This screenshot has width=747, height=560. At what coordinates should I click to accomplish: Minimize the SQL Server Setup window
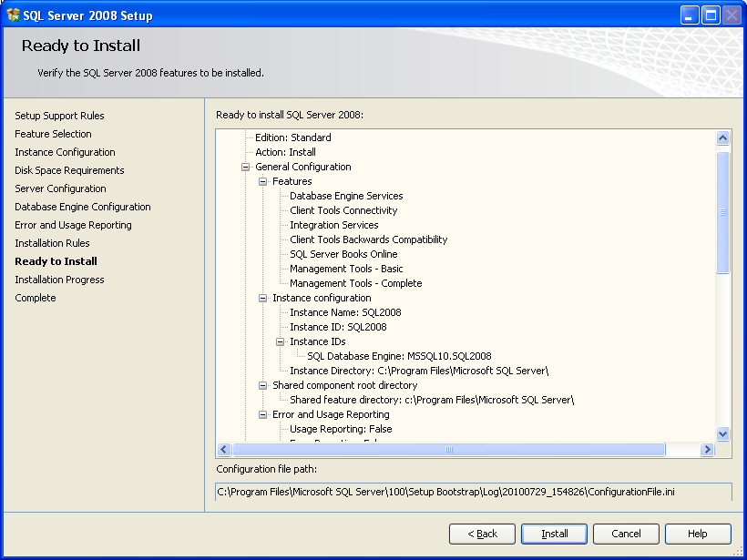click(690, 15)
